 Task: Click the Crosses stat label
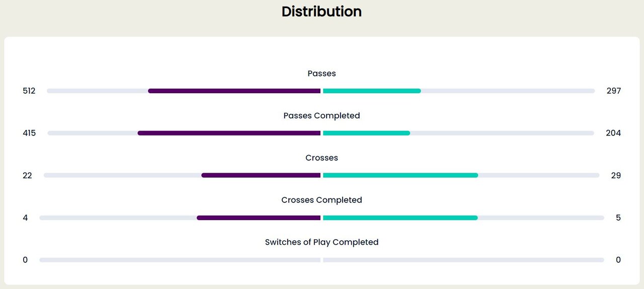pyautogui.click(x=321, y=158)
